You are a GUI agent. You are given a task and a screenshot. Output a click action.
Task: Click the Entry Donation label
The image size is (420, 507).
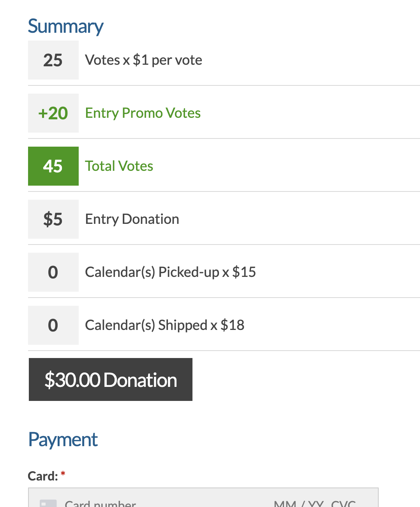(x=132, y=219)
